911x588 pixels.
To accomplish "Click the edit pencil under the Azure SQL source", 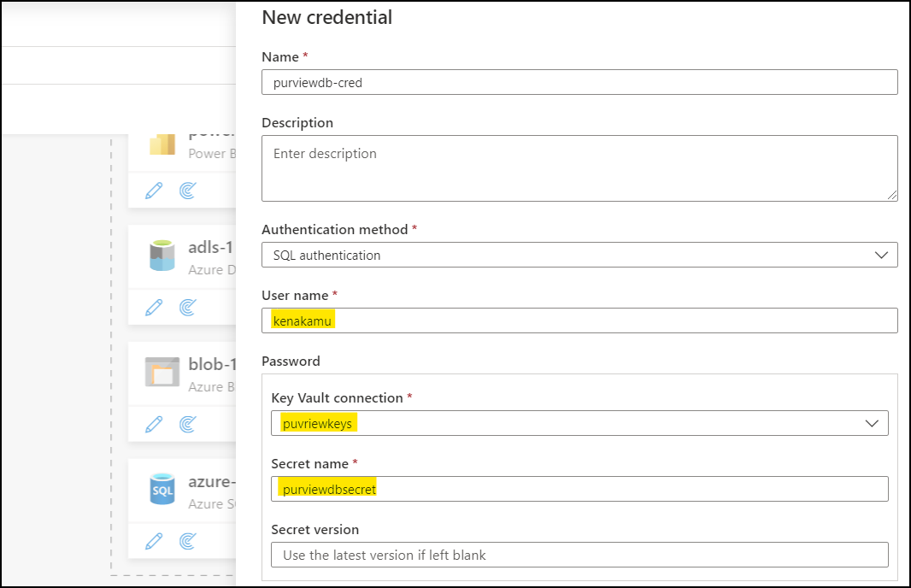I will pos(154,541).
